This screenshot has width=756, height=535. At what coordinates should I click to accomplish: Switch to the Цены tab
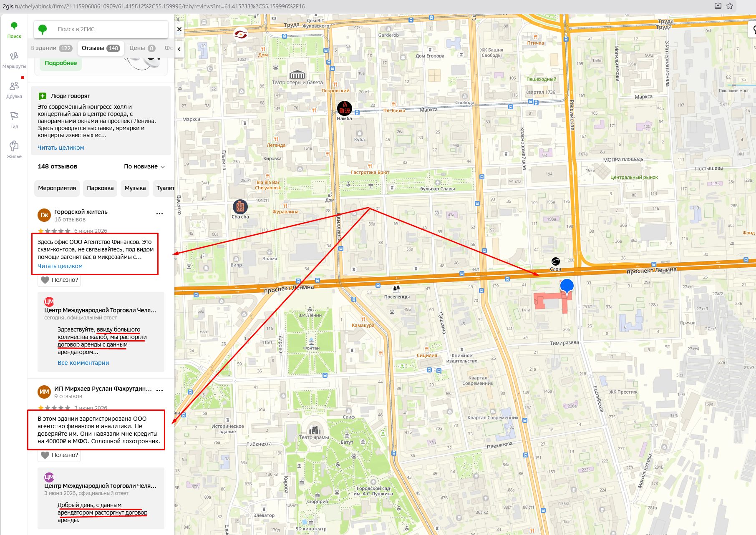point(142,48)
